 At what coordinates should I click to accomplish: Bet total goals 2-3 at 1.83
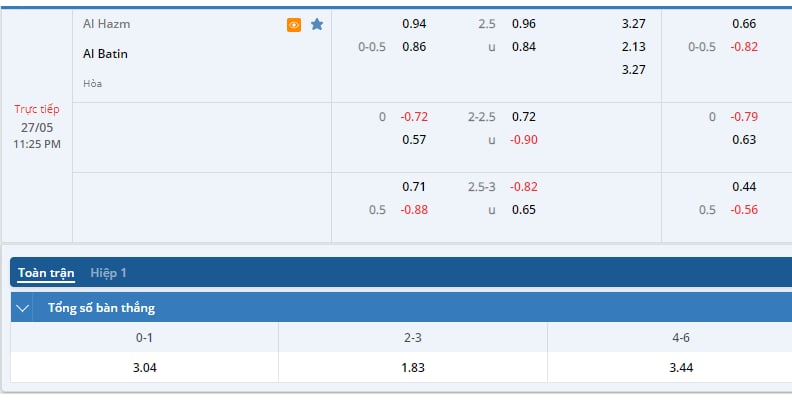coord(413,368)
